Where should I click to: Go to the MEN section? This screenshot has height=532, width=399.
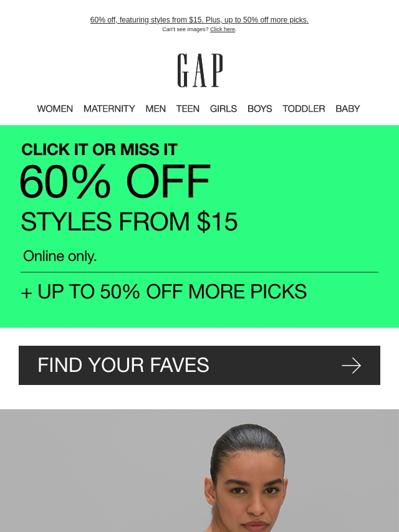click(155, 108)
